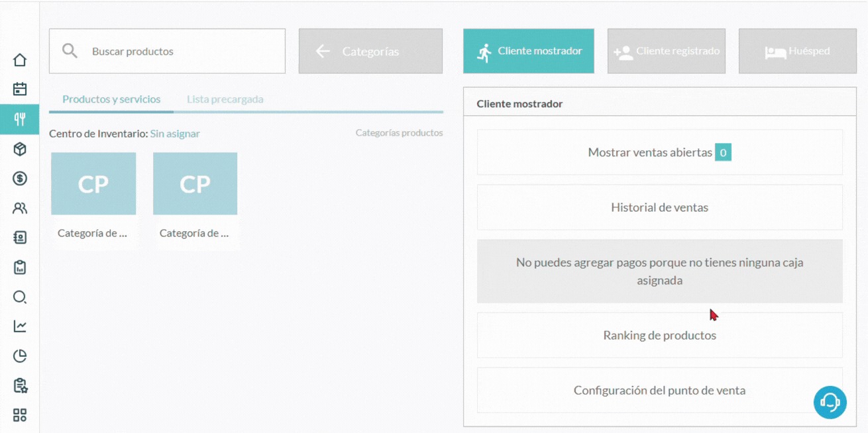The height and width of the screenshot is (433, 868).
Task: Go back using the Categorías button
Action: click(370, 51)
